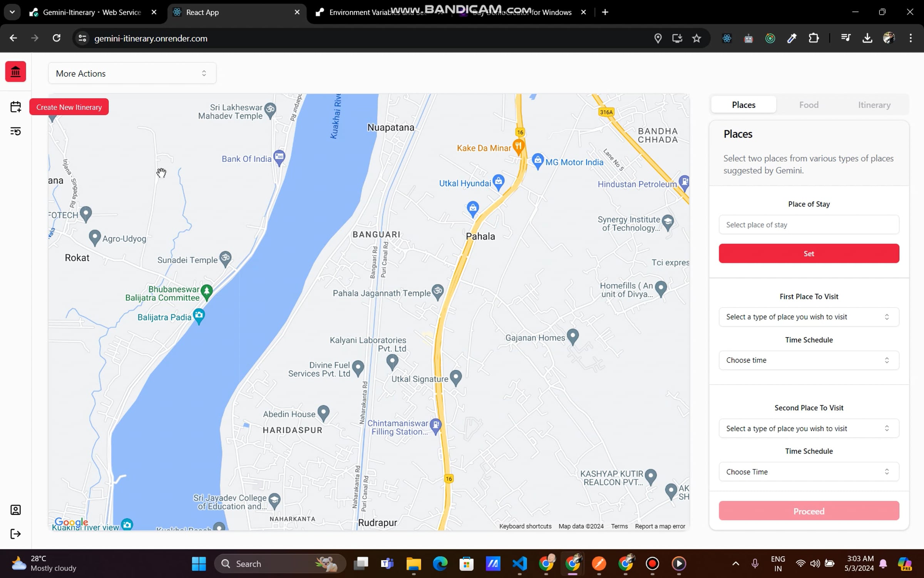
Task: Switch to the Itinerary tab
Action: [874, 105]
